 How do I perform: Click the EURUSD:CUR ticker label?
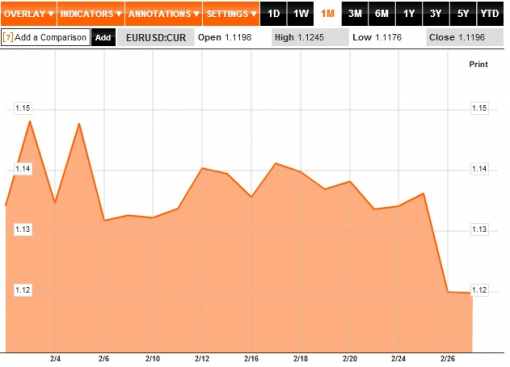click(156, 37)
